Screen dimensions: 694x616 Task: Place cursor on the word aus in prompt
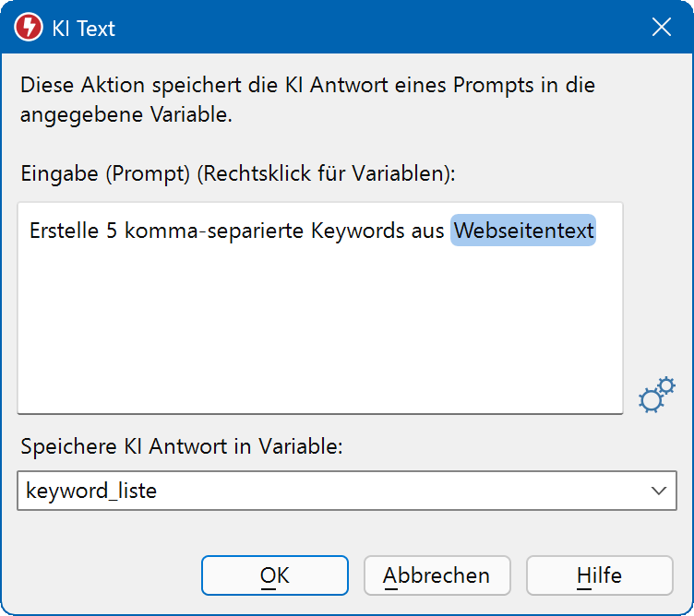click(427, 231)
